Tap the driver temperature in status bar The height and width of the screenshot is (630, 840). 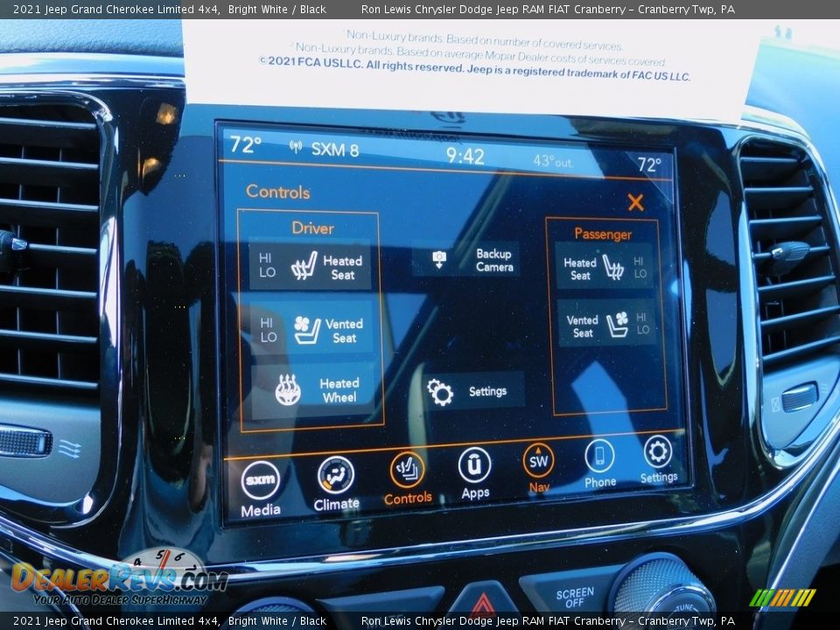[x=245, y=145]
